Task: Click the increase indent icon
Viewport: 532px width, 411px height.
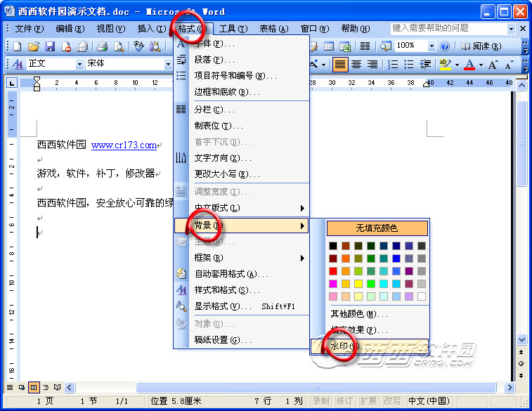Action: tap(425, 64)
